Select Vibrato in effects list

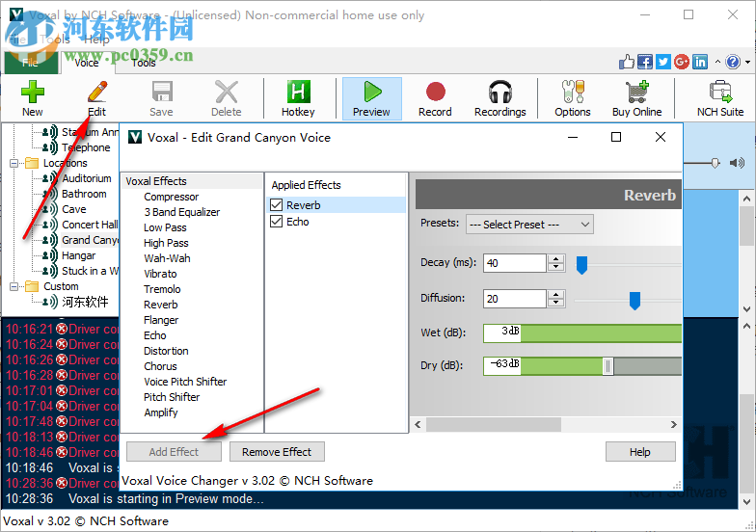click(x=160, y=274)
